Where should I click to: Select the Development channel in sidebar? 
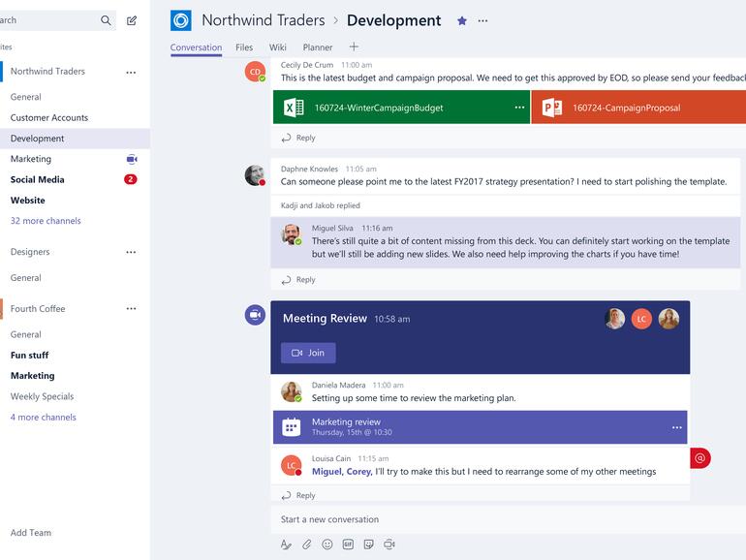75,139
